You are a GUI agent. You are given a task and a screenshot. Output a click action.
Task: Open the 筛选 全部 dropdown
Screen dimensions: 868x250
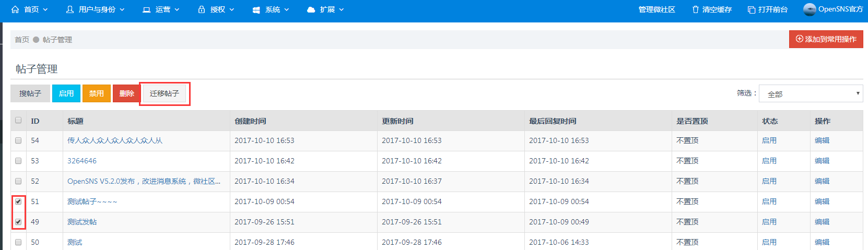point(811,93)
